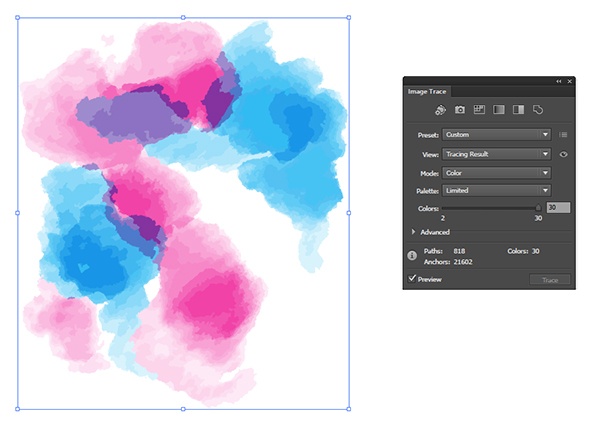Close the Image Trace panel
This screenshot has height=434, width=600.
tap(569, 81)
